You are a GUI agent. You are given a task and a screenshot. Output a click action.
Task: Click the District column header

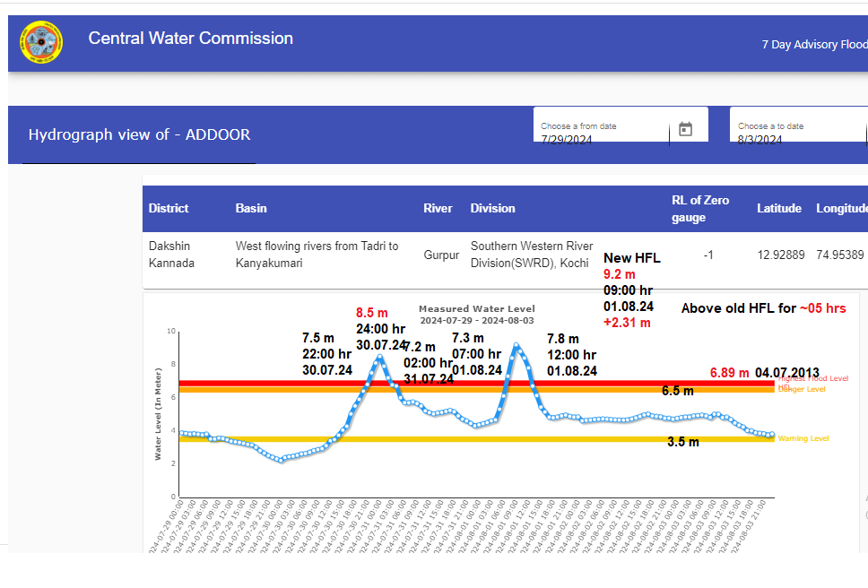[169, 209]
